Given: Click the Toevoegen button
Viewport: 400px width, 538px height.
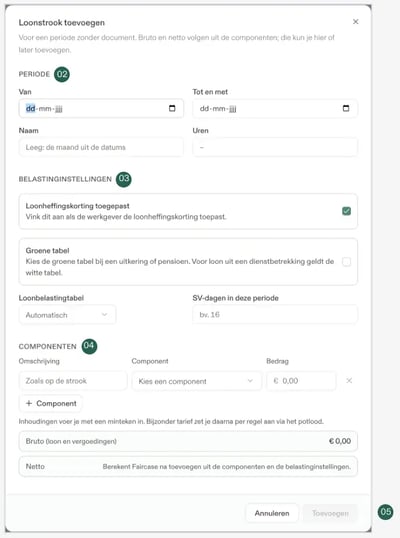Looking at the screenshot, I should 330,513.
